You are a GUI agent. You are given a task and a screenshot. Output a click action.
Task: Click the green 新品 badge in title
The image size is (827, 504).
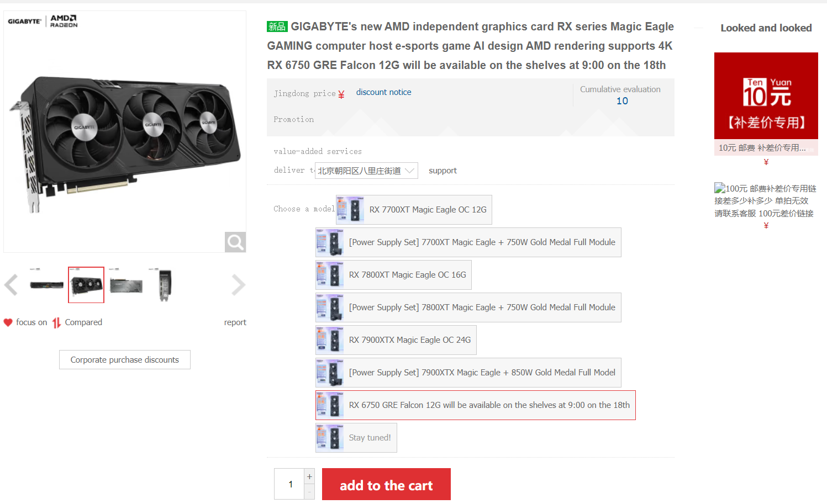(x=277, y=26)
